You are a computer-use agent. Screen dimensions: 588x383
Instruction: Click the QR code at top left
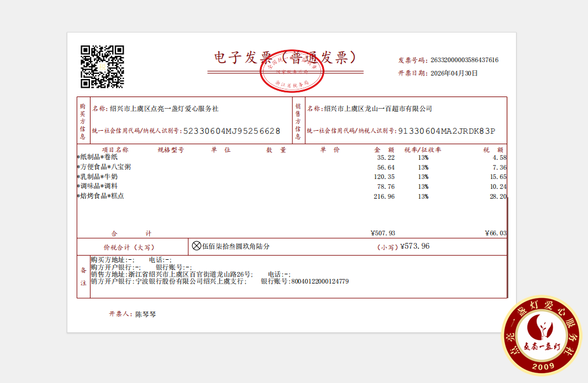coord(102,66)
